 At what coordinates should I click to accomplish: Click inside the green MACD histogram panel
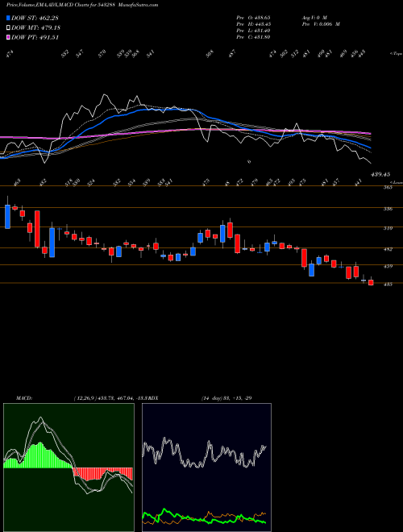[69, 468]
